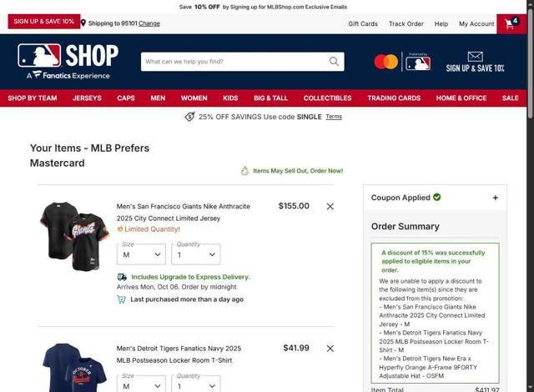Open Size dropdown for Tigers T-Shirt

click(x=141, y=384)
